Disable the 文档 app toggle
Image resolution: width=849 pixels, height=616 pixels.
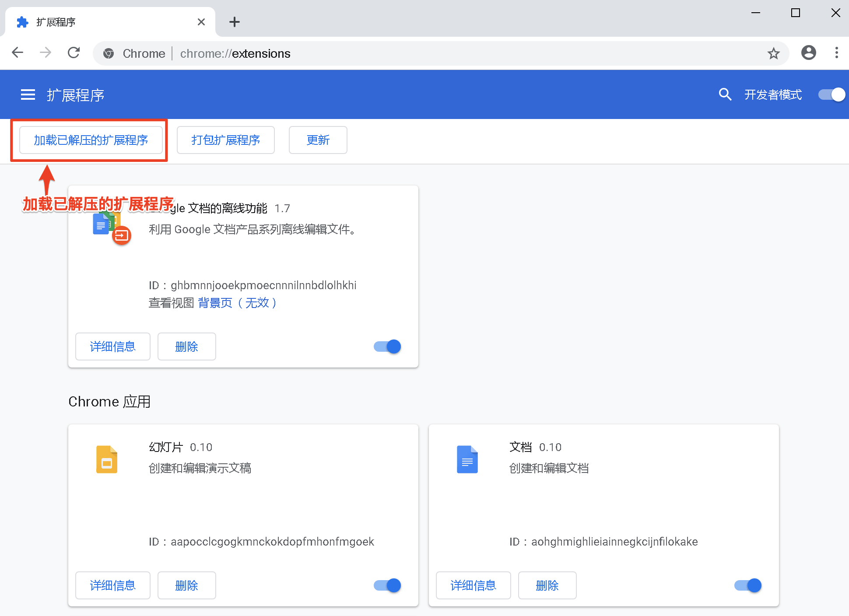(x=748, y=585)
